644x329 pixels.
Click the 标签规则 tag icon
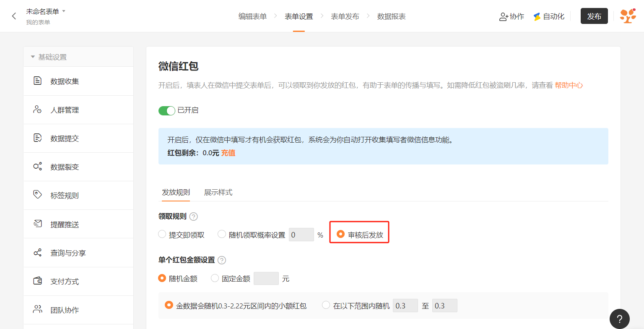[x=37, y=195]
